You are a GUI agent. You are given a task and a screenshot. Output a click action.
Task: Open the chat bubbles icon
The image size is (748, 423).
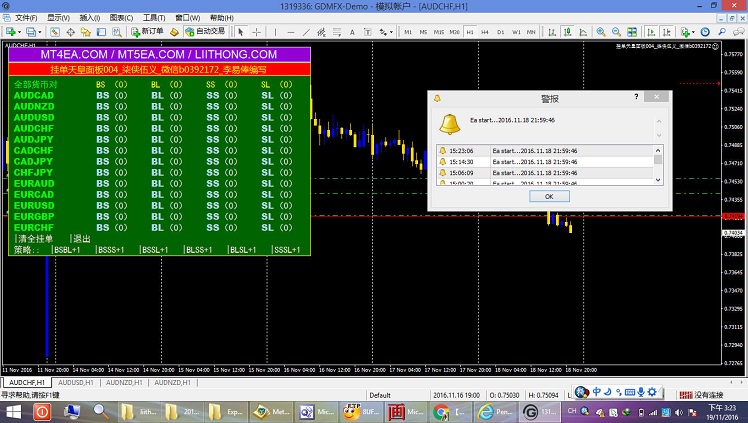coord(738,31)
